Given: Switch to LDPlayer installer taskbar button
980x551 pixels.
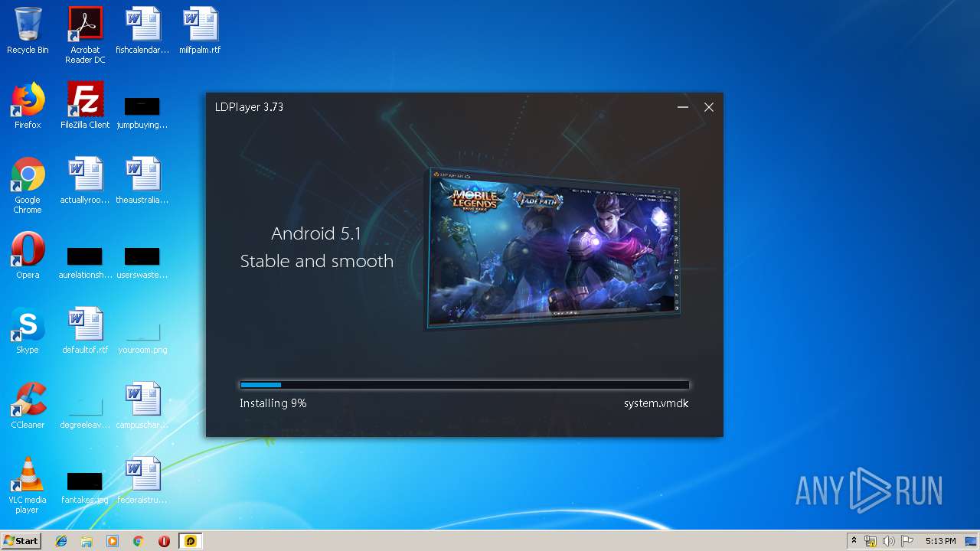Looking at the screenshot, I should click(x=190, y=541).
